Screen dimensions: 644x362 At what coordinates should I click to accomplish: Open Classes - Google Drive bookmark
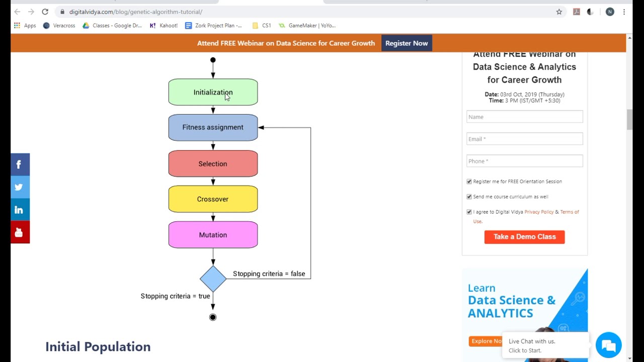(x=112, y=25)
